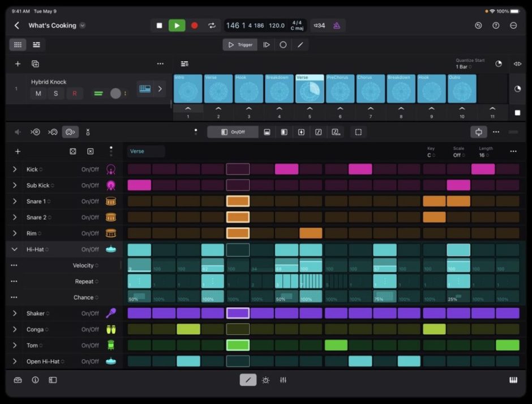Select the PreChorus scene cell
Screen dimensions: 532x404
click(x=340, y=88)
